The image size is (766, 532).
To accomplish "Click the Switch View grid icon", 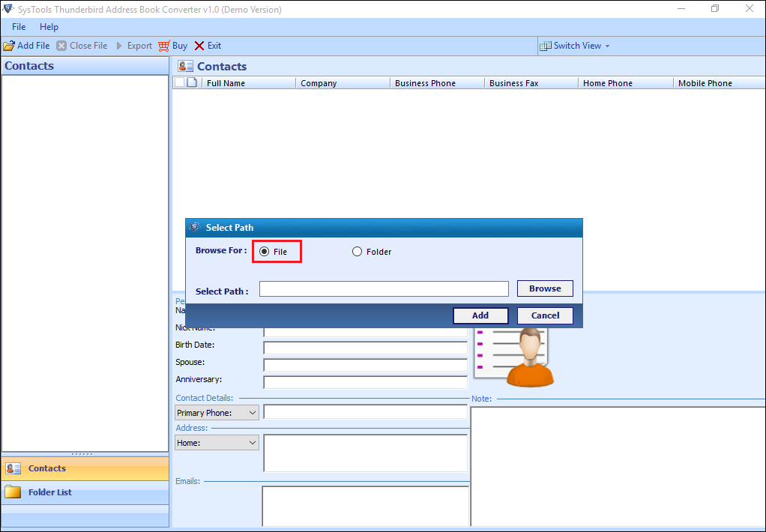I will [546, 46].
